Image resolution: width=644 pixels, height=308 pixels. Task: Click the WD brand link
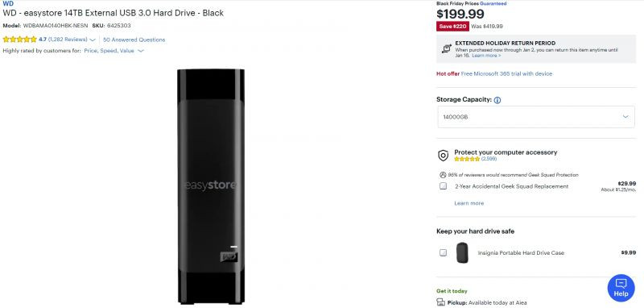tap(8, 3)
